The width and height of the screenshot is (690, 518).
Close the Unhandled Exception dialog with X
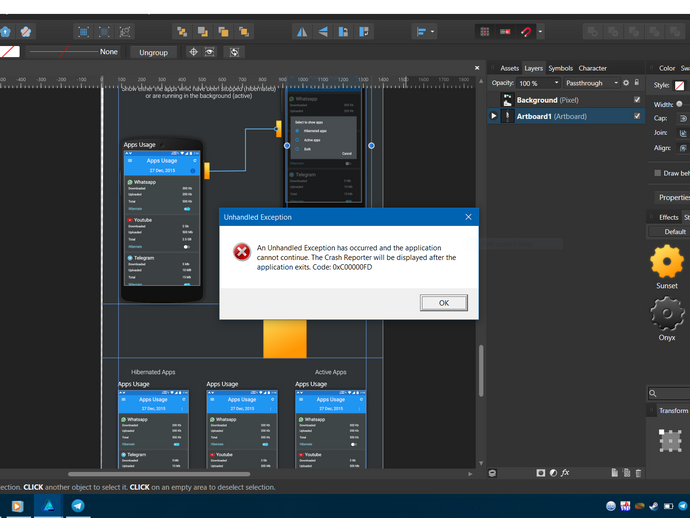click(x=468, y=217)
